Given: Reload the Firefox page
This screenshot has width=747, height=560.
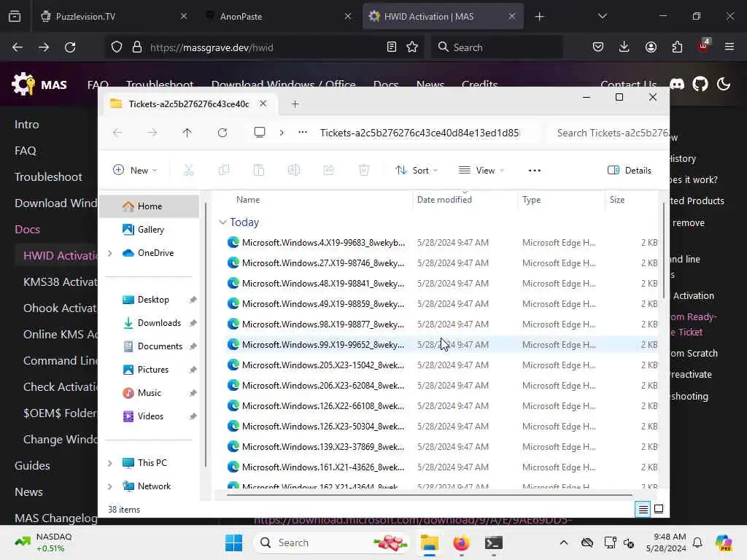Looking at the screenshot, I should (x=70, y=47).
